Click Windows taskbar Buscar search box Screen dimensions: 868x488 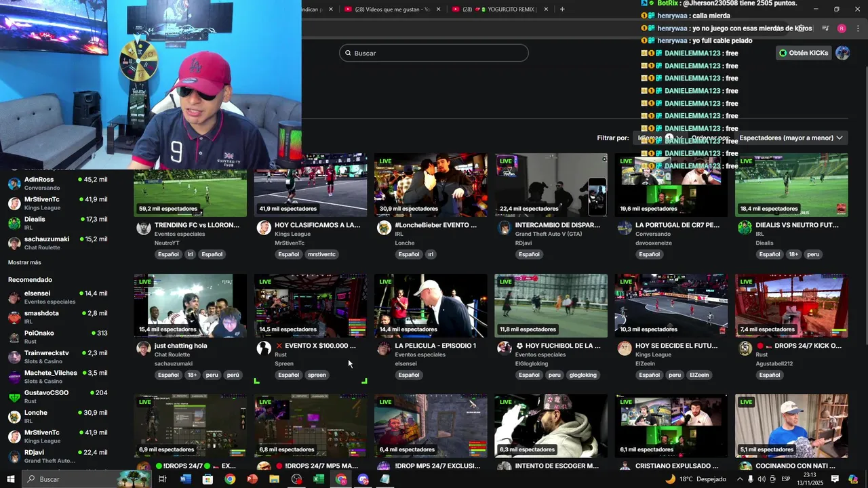coord(87,479)
